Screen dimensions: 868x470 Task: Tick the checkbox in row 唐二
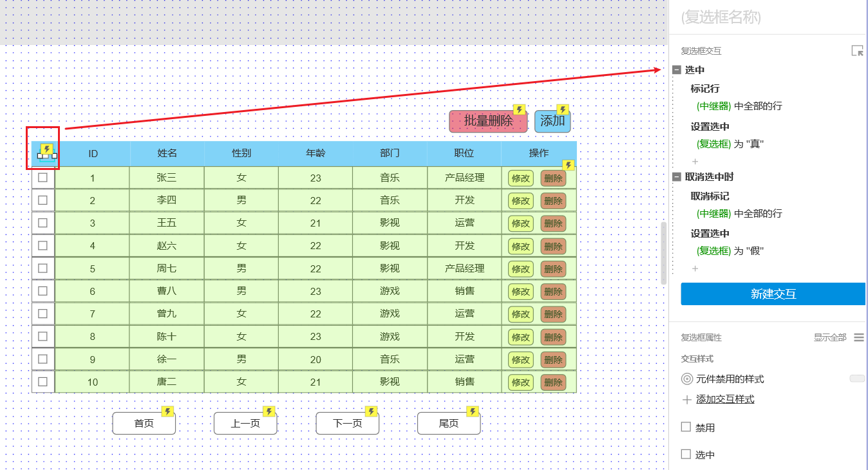(x=42, y=381)
